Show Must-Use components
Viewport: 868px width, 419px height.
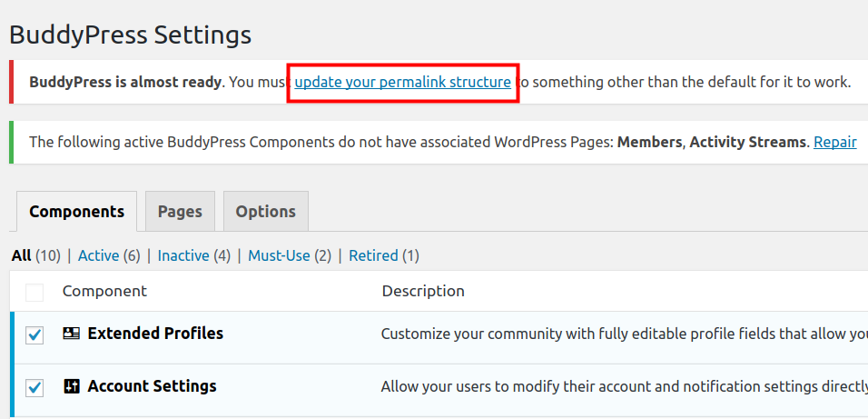279,255
